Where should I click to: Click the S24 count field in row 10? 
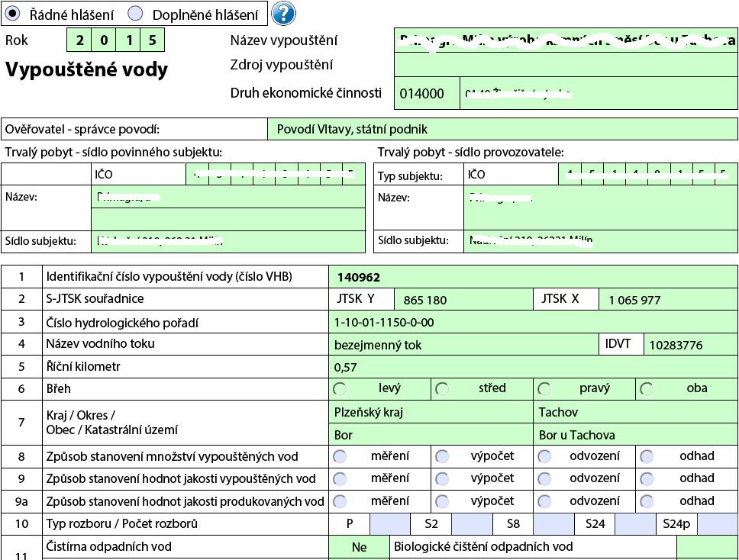635,523
